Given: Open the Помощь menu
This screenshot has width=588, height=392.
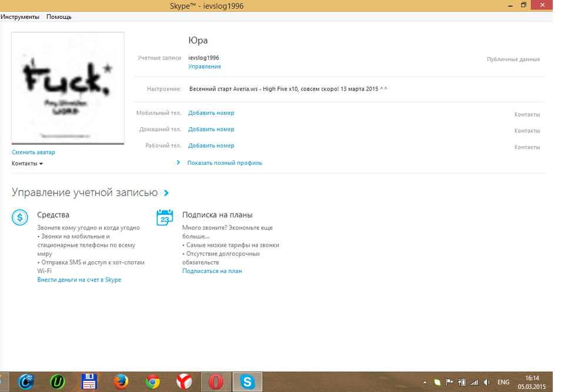Looking at the screenshot, I should [59, 17].
